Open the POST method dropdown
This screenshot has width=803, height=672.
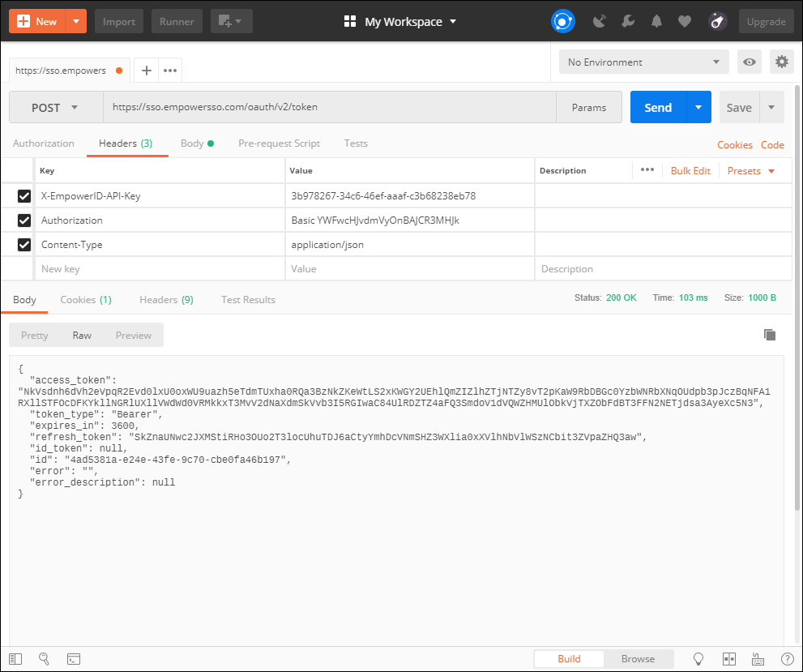coord(55,108)
